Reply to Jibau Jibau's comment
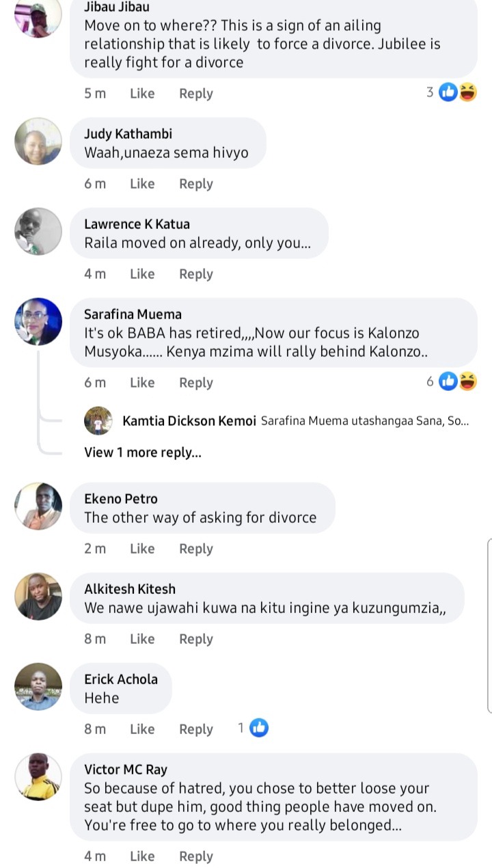The image size is (492, 868). point(196,94)
